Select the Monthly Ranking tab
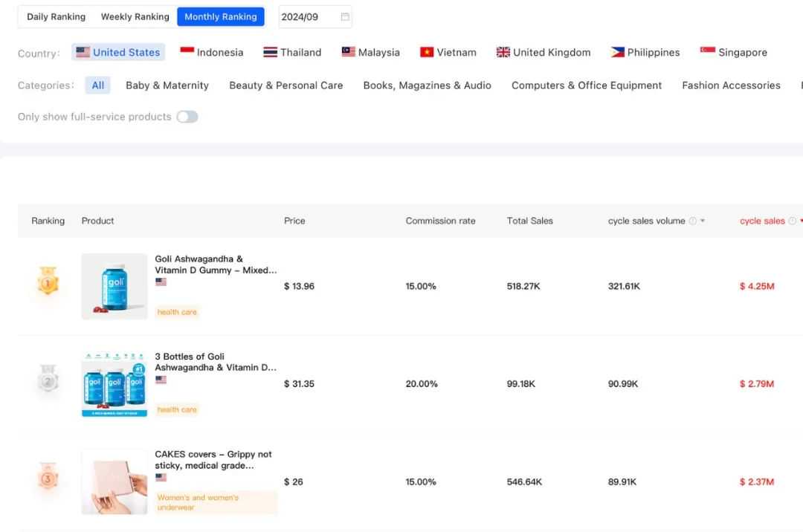This screenshot has height=532, width=803. pyautogui.click(x=221, y=17)
